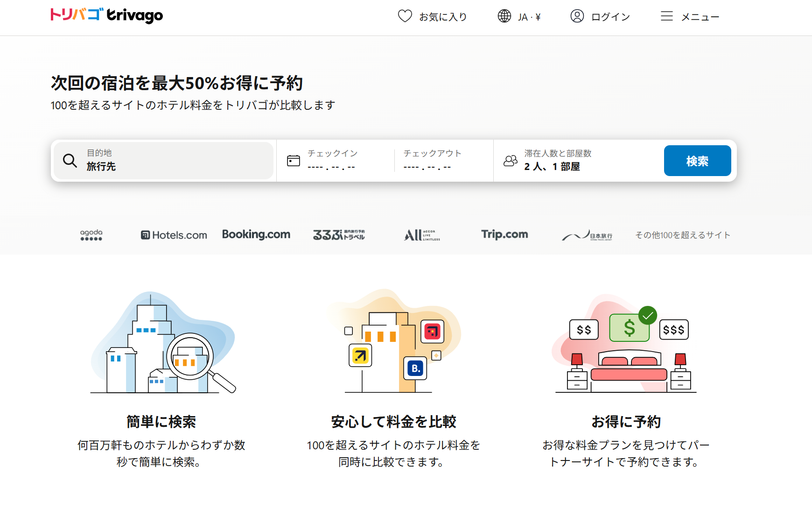
Task: Click the 旅行先 placeholder text
Action: (x=101, y=167)
